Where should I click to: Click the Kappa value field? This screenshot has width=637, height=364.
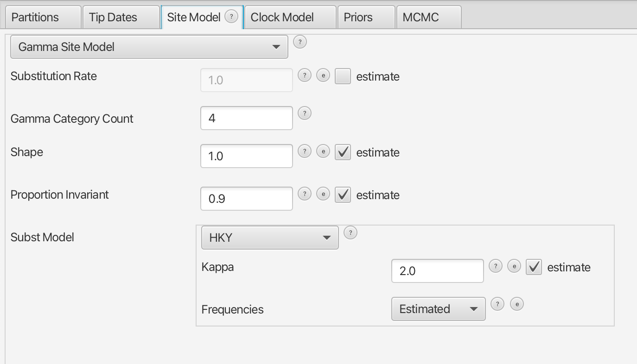pyautogui.click(x=438, y=271)
